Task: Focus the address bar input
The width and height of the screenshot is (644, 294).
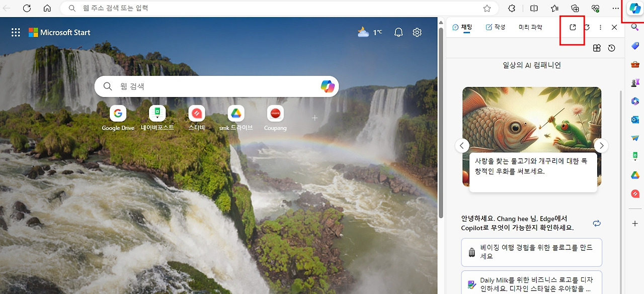Action: [279, 9]
